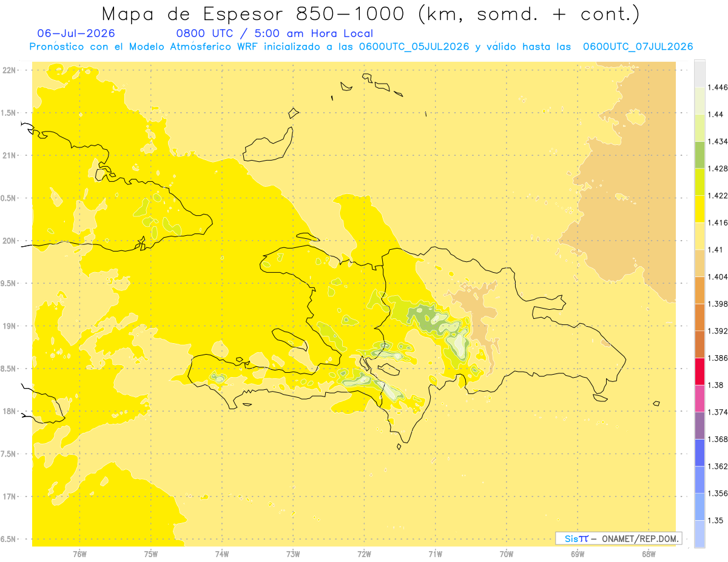
Task: Select the bright yellow swatch between 1.416 and 1.422
Action: [x=699, y=209]
